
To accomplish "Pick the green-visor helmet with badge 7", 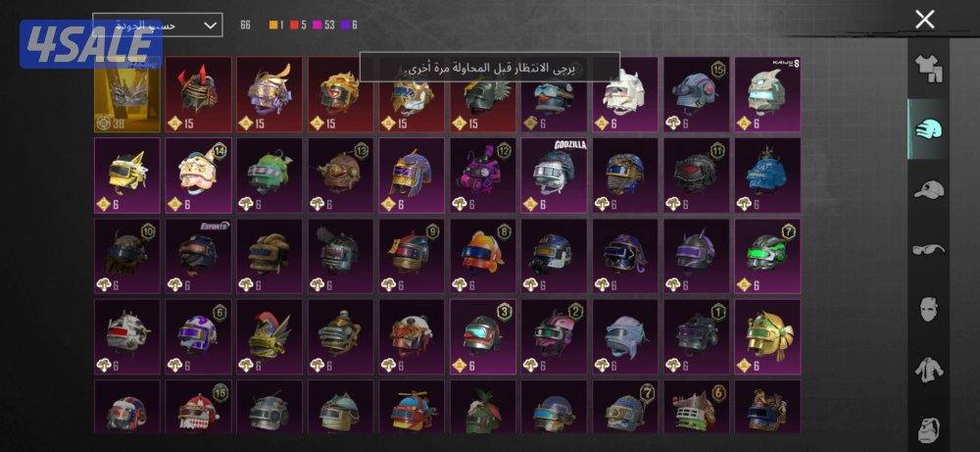I will [x=767, y=256].
